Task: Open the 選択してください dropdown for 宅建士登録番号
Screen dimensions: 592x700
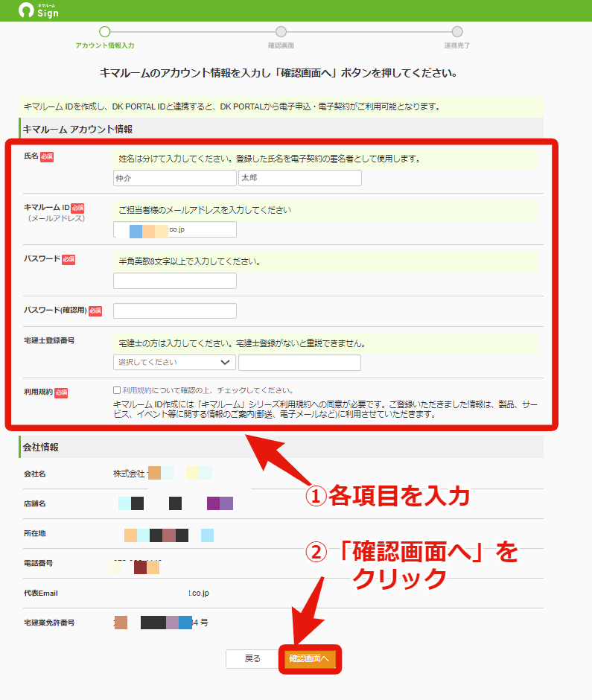Action: click(174, 362)
